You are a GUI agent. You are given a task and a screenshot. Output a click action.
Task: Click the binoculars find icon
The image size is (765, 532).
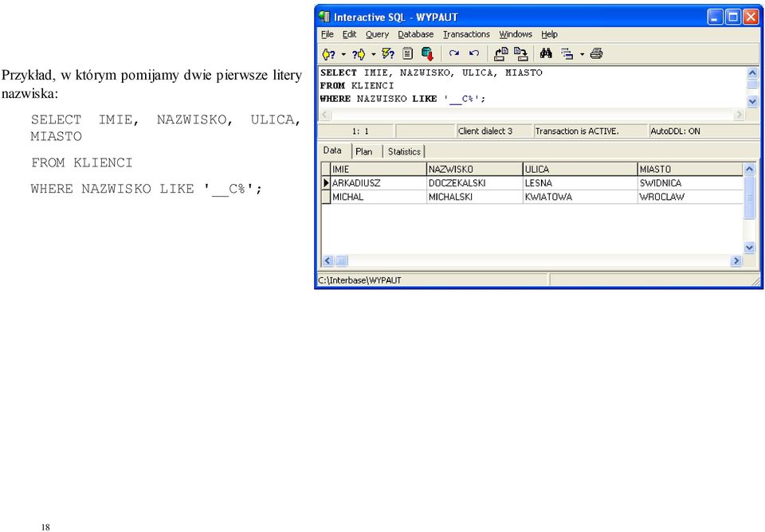tap(546, 53)
